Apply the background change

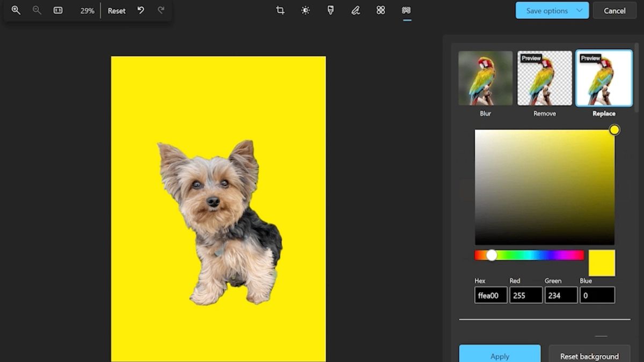500,355
